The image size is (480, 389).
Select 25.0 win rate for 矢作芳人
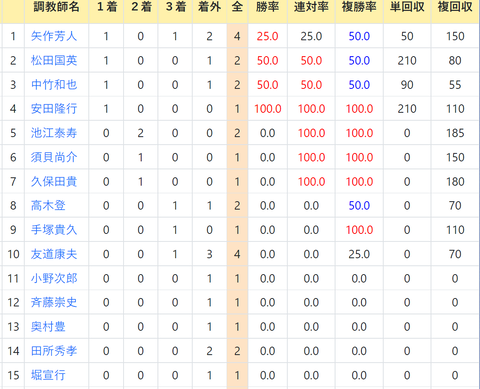(267, 36)
